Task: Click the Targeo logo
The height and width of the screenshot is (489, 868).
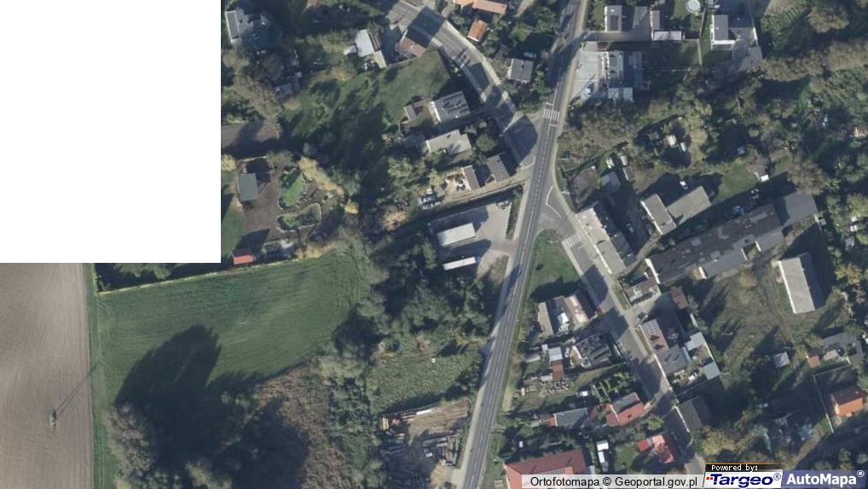Action: pos(743,480)
